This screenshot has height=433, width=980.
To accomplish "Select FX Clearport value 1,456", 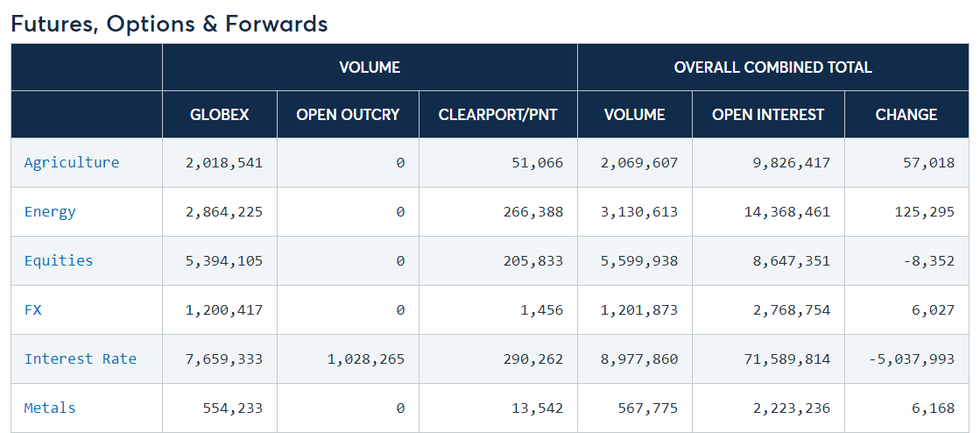I will [x=542, y=309].
